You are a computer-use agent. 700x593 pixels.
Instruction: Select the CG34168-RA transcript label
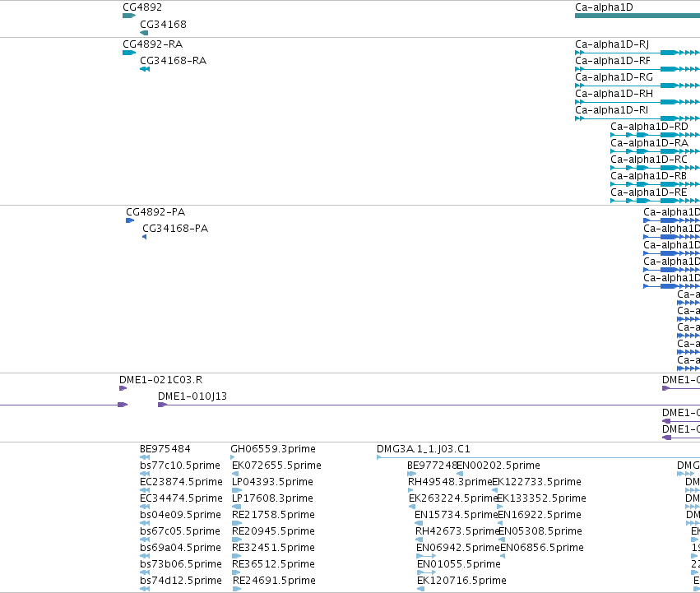[x=174, y=61]
